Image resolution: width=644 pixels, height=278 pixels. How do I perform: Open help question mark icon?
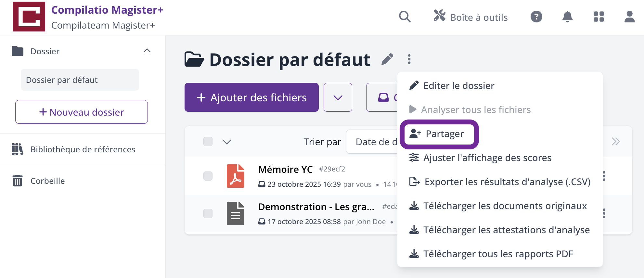(x=536, y=17)
